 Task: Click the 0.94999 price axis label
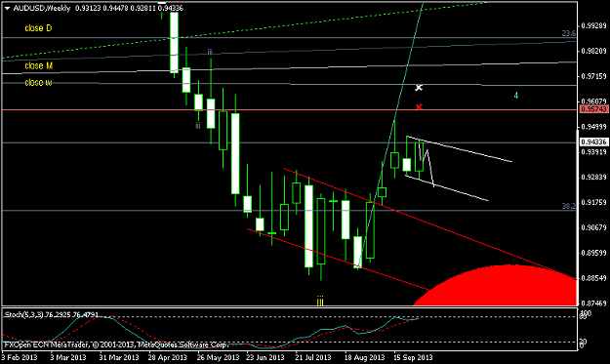593,127
